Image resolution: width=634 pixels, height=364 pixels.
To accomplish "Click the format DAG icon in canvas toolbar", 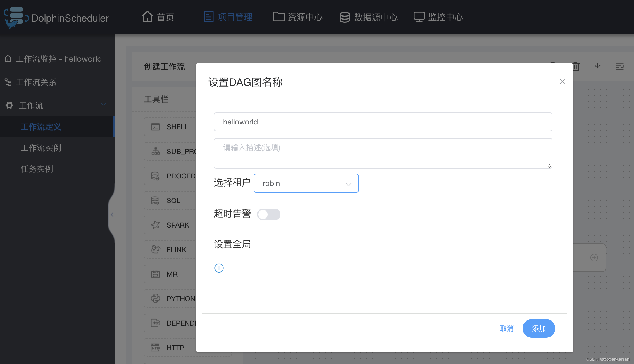I will [x=619, y=66].
